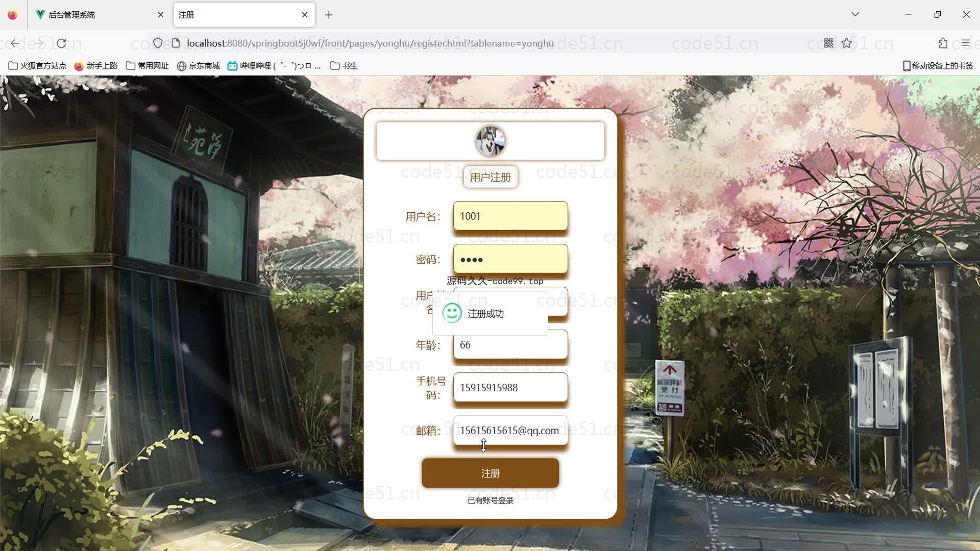The image size is (980, 551).
Task: Focus the 邮箱 field with qq.com address
Action: point(510,431)
